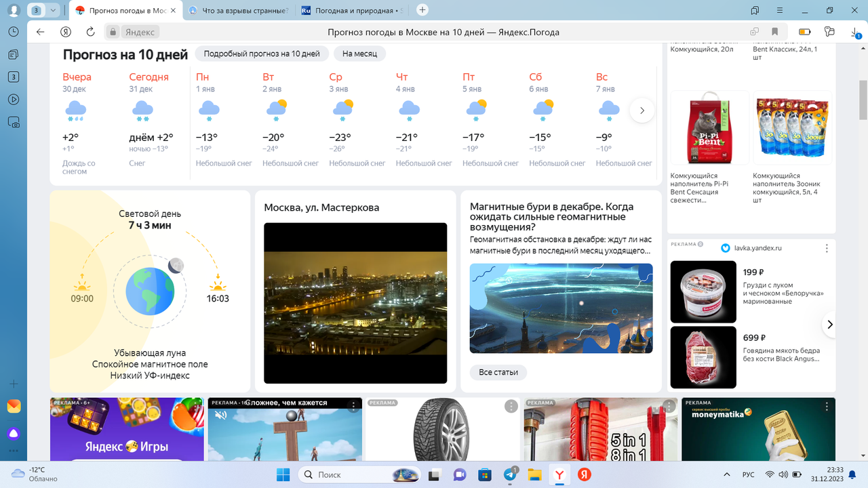Image resolution: width=868 pixels, height=488 pixels.
Task: Open the history clock icon in sidebar
Action: pyautogui.click(x=13, y=32)
